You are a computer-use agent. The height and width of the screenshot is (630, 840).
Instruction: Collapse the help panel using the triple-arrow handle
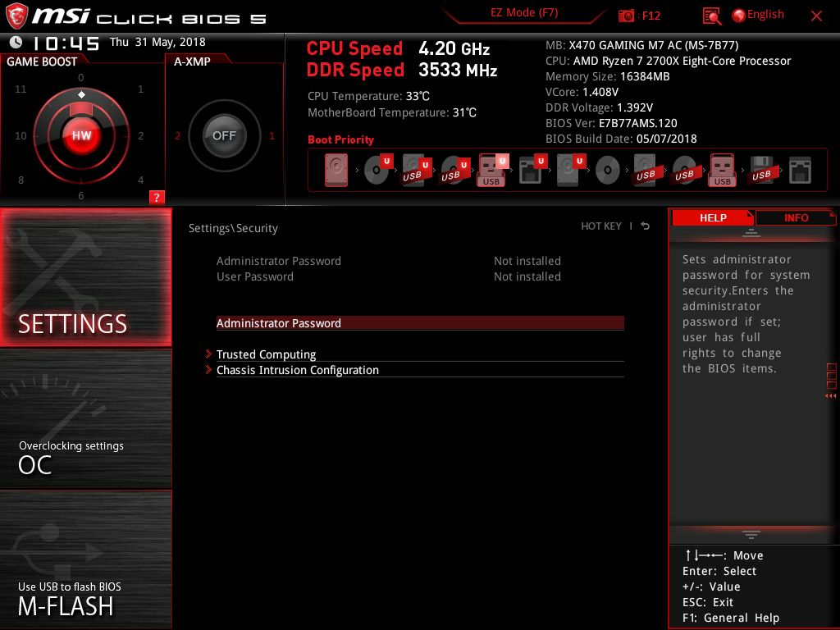830,396
